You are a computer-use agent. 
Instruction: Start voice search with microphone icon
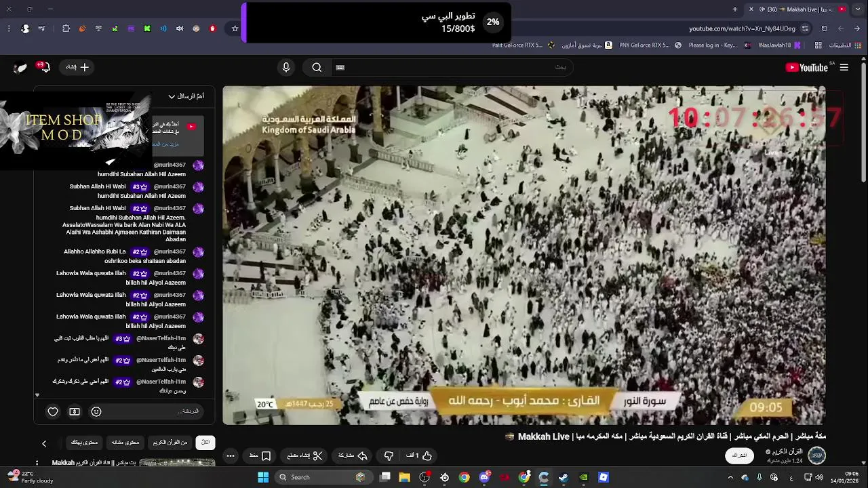[286, 67]
